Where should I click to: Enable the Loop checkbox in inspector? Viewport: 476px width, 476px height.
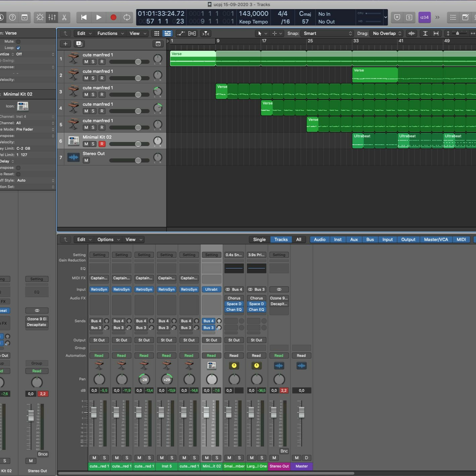click(x=18, y=48)
